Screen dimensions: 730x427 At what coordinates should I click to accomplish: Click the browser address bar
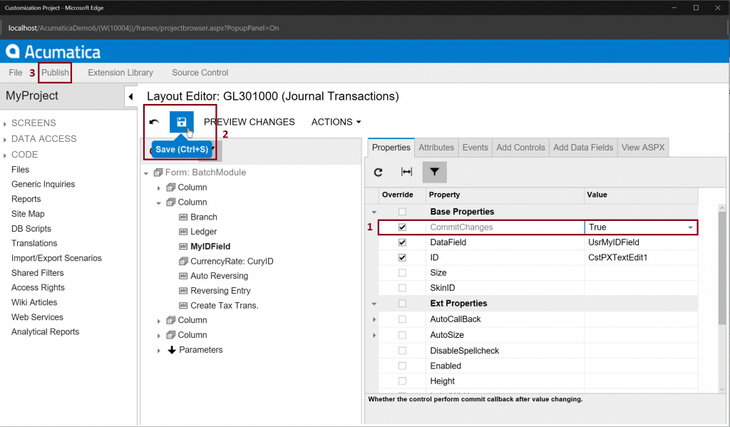pos(363,28)
